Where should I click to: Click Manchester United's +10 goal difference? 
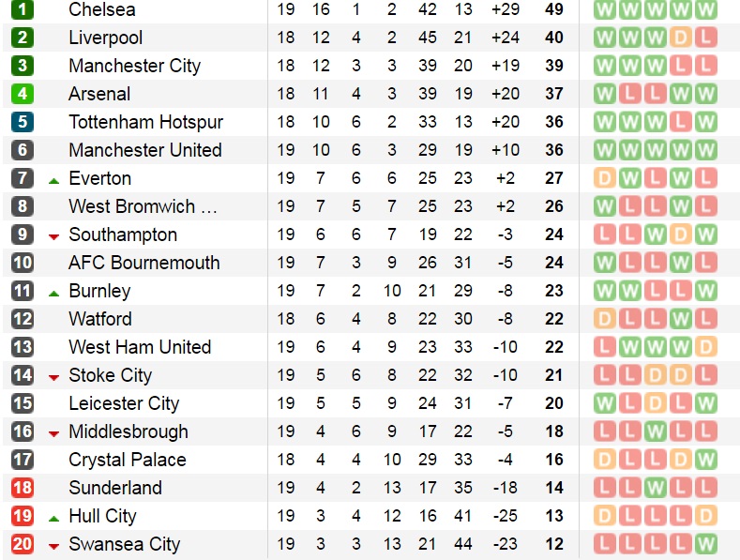coord(504,151)
